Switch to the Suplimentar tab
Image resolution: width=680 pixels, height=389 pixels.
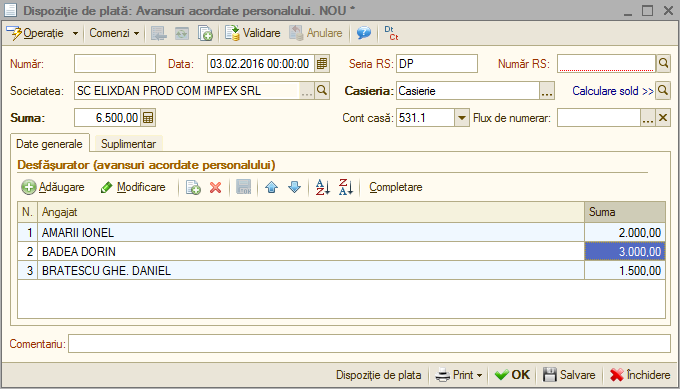click(128, 144)
